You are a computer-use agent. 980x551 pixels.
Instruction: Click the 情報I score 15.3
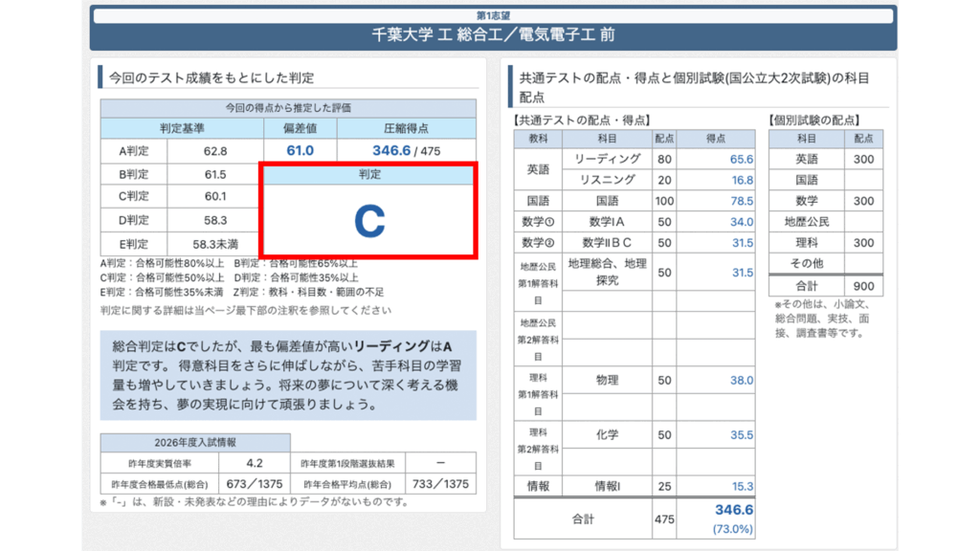tap(741, 486)
